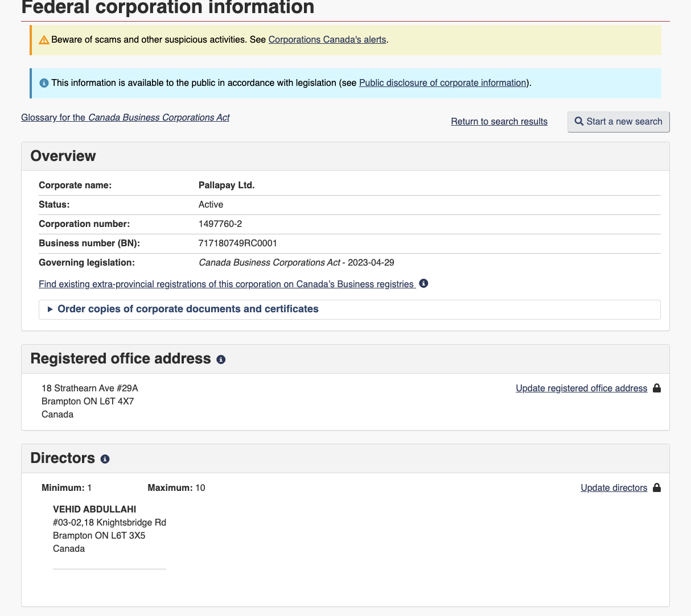The width and height of the screenshot is (691, 616).
Task: Click info icon beside extra-provincial registrations link
Action: pyautogui.click(x=423, y=283)
